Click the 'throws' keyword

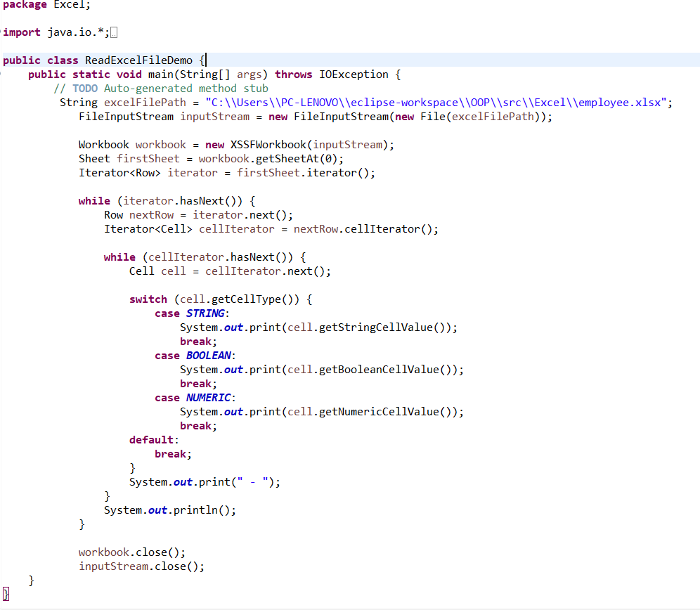click(x=293, y=74)
